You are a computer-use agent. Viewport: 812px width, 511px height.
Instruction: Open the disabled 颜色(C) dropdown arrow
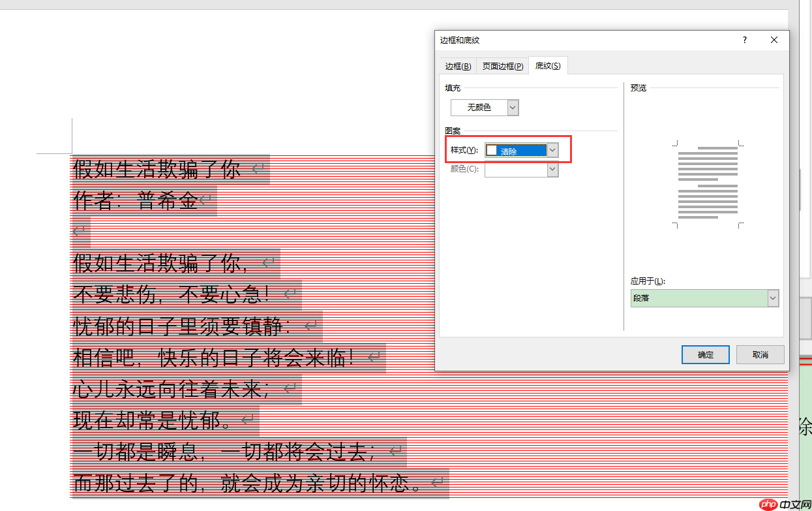[552, 169]
